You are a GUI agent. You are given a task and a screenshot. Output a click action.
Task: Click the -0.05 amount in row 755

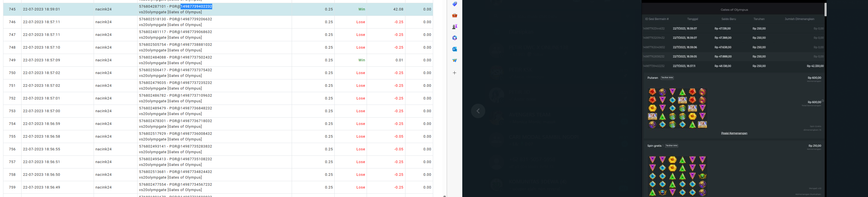[x=399, y=137]
